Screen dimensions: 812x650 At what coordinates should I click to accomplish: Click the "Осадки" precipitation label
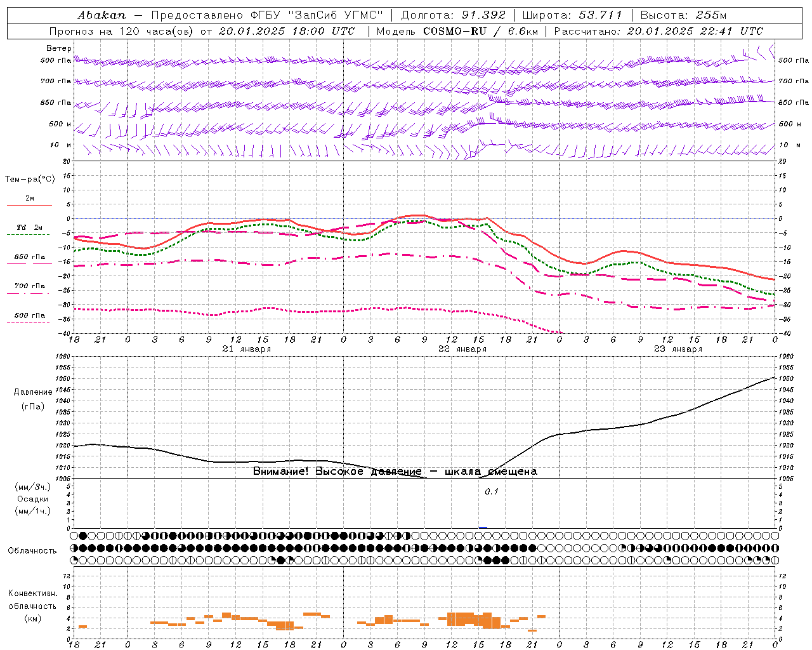pos(33,499)
